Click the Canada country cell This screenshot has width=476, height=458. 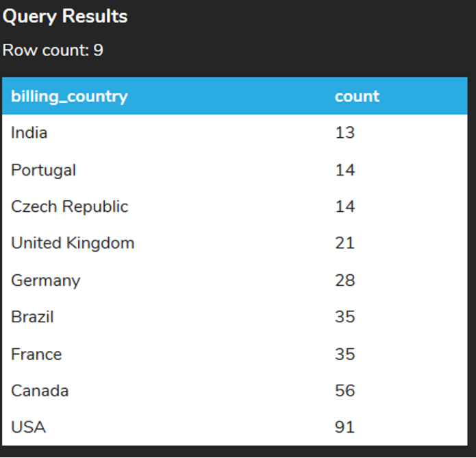pyautogui.click(x=40, y=391)
